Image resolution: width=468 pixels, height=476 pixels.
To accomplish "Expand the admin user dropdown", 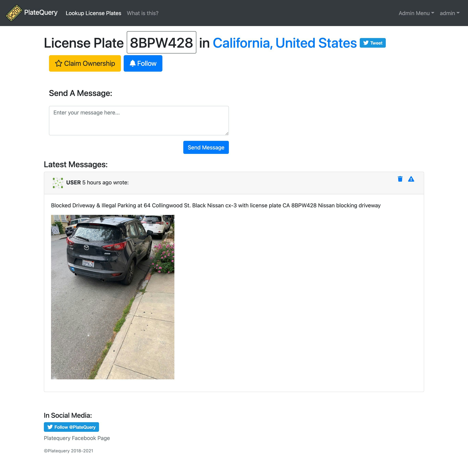I will (x=449, y=13).
